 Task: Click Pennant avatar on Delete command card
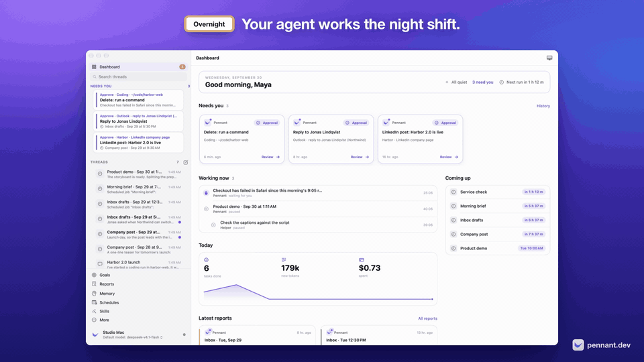(208, 122)
